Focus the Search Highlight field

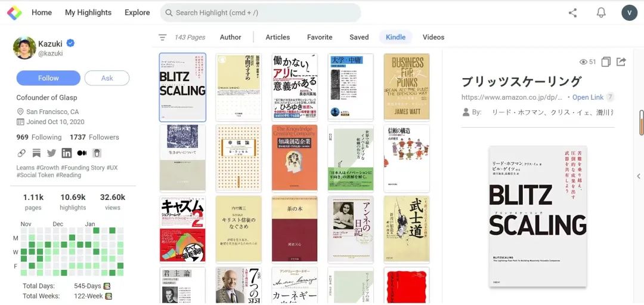click(x=261, y=13)
